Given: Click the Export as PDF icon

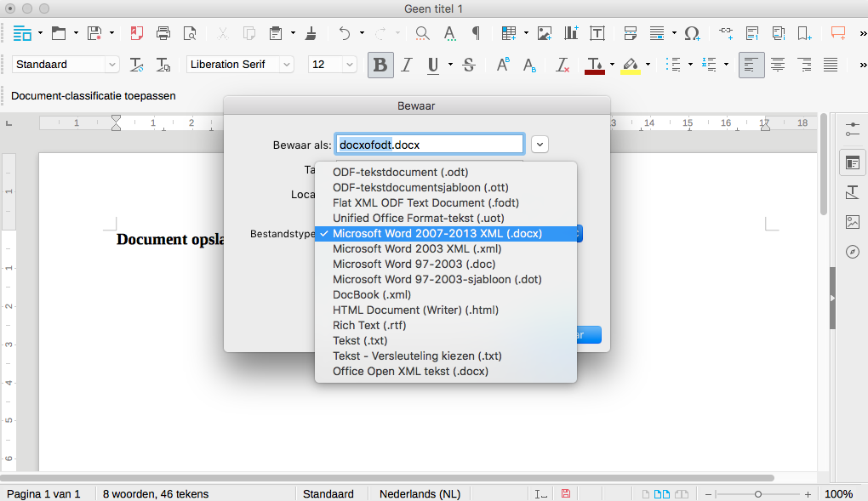Looking at the screenshot, I should click(x=137, y=33).
